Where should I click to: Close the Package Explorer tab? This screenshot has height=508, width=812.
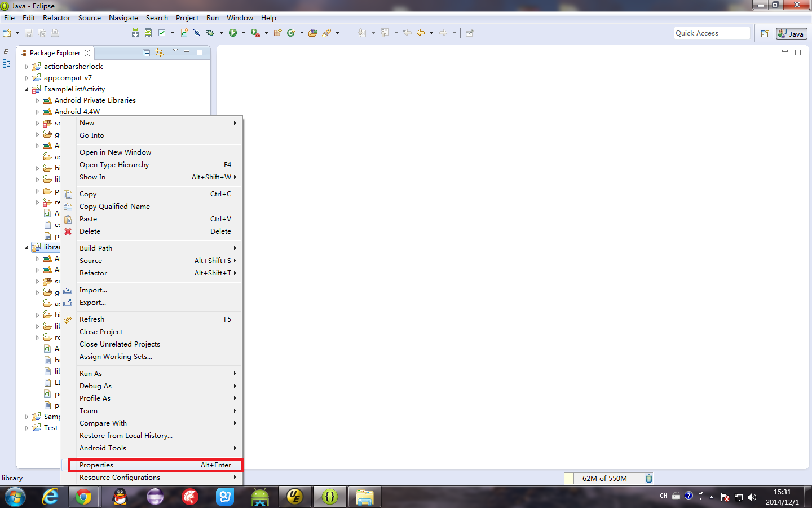coord(87,53)
